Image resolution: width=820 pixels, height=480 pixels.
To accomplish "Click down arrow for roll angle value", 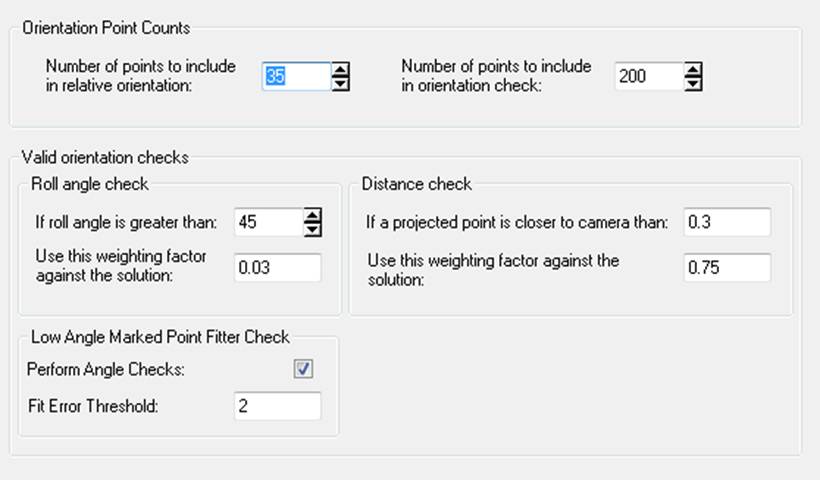I will tap(312, 229).
